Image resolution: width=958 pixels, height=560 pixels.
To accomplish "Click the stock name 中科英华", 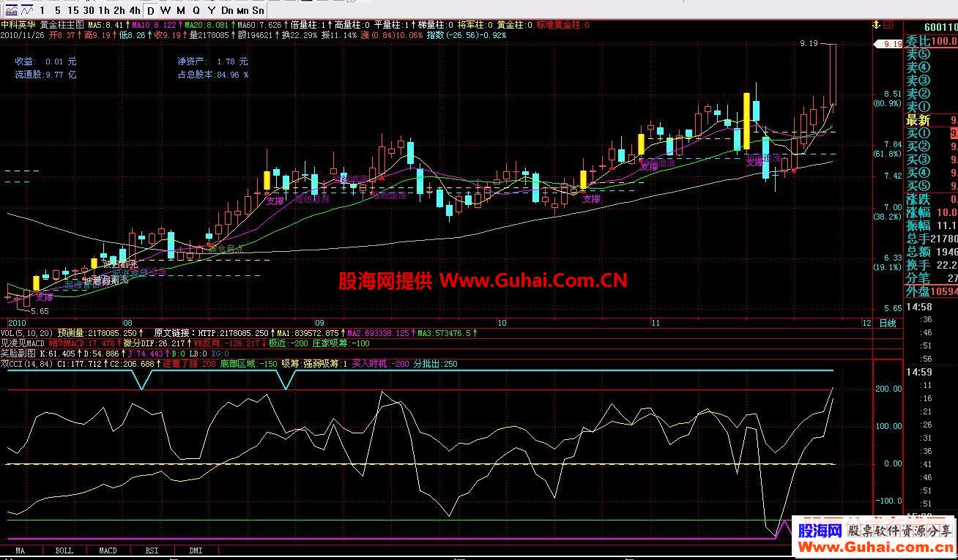I will tap(18, 25).
